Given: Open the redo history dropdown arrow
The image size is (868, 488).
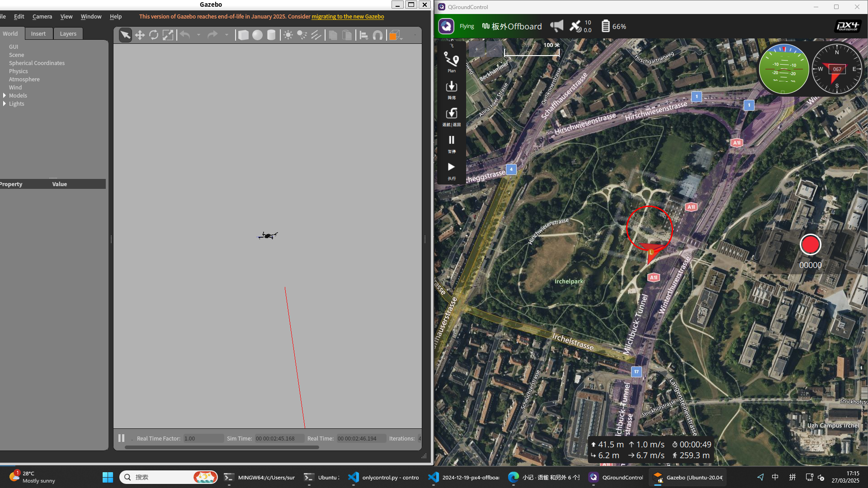Looking at the screenshot, I should tap(226, 35).
